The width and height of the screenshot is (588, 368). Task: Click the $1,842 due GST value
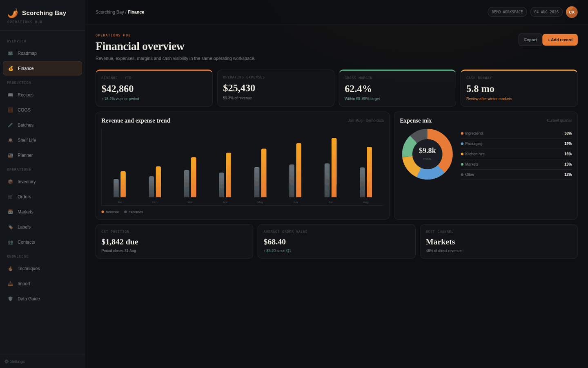click(120, 242)
